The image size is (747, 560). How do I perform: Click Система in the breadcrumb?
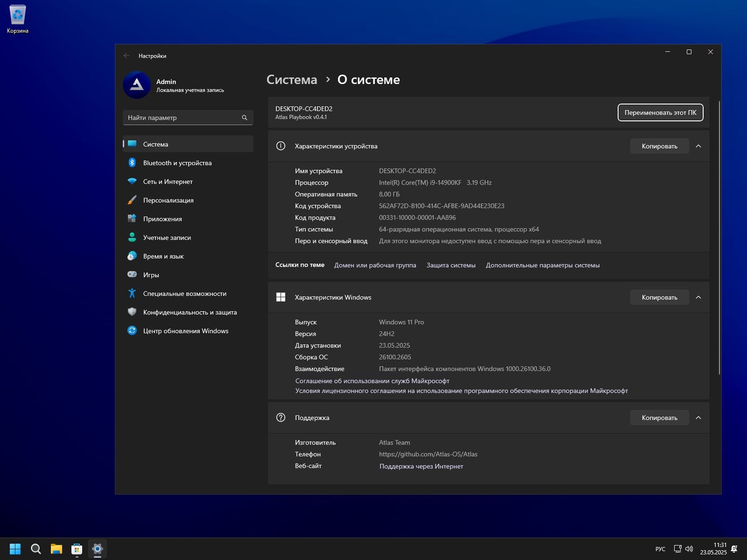pyautogui.click(x=292, y=80)
